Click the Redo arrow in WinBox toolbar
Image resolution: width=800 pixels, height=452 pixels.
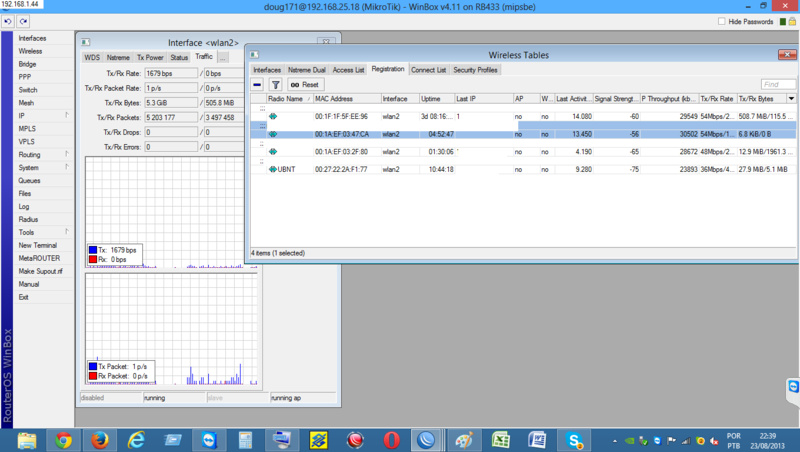[23, 21]
